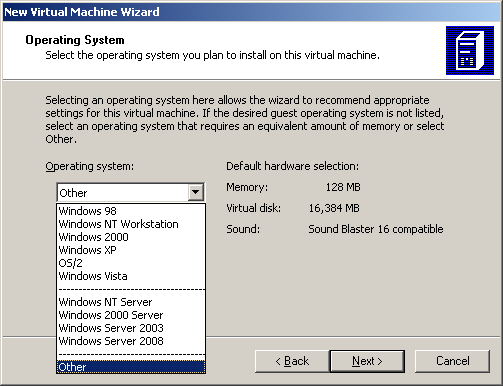
Task: Select Windows NT Workstation option
Action: point(131,224)
